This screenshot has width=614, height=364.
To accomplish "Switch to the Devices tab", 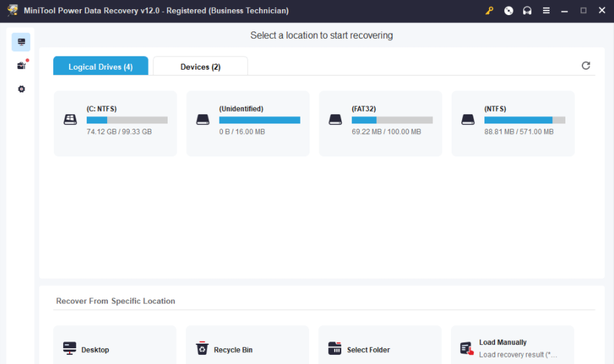I will pyautogui.click(x=201, y=67).
